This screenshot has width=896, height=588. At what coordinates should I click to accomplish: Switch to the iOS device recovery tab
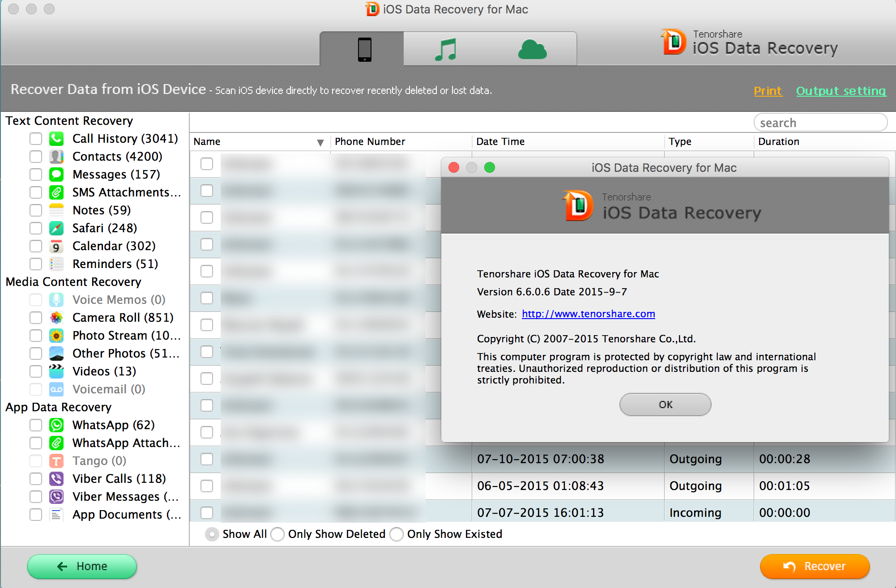coord(364,49)
